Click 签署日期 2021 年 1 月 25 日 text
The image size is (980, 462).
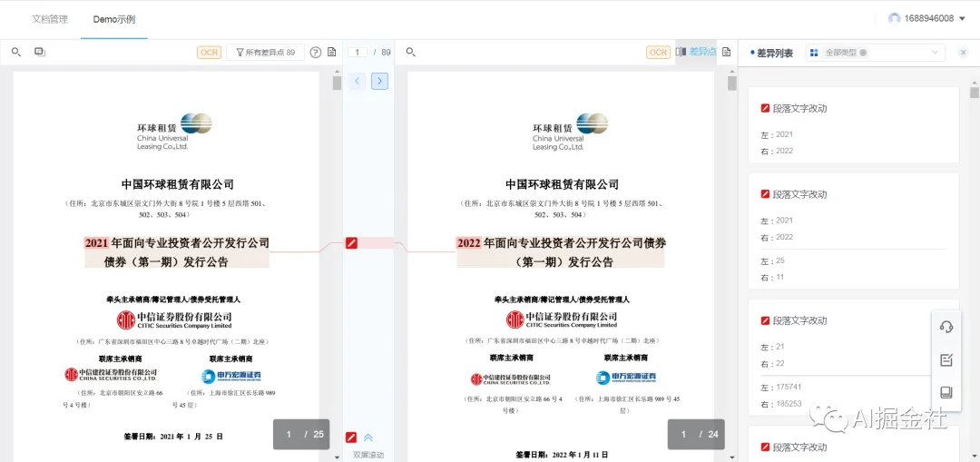tap(173, 436)
